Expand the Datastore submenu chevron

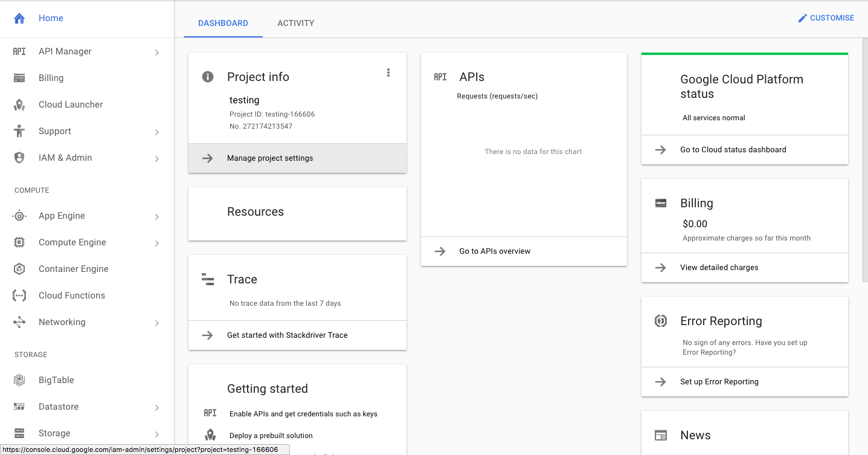(157, 408)
